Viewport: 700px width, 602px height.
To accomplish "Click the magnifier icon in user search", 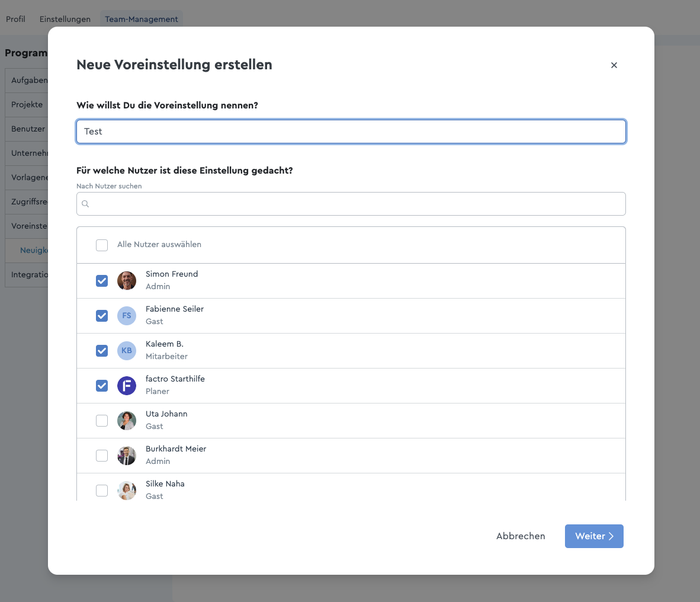I will tap(85, 204).
